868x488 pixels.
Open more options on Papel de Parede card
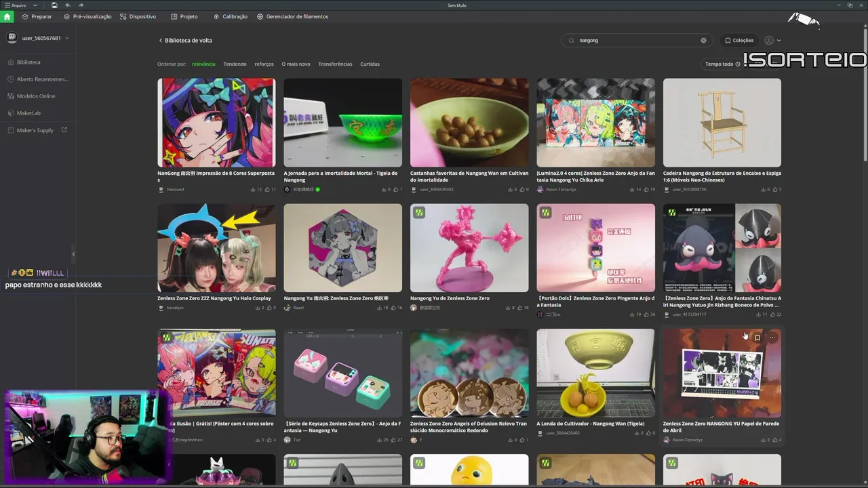pyautogui.click(x=772, y=337)
